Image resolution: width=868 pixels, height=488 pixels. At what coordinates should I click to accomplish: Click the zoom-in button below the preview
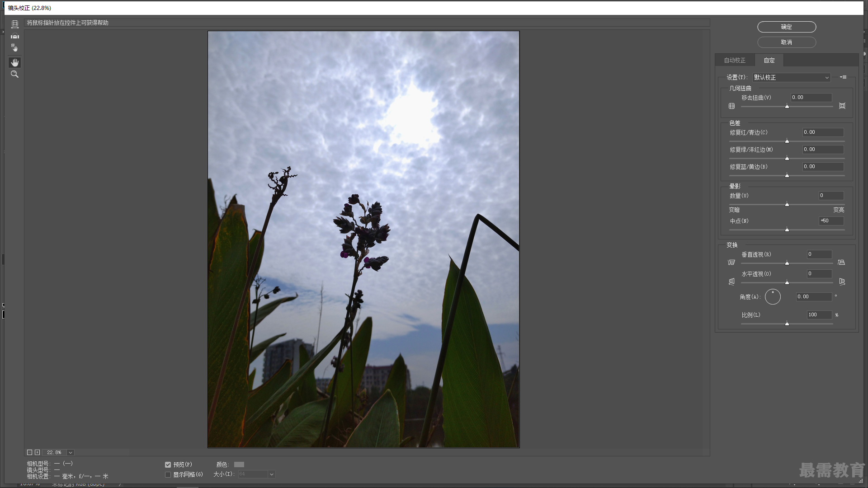coord(38,452)
